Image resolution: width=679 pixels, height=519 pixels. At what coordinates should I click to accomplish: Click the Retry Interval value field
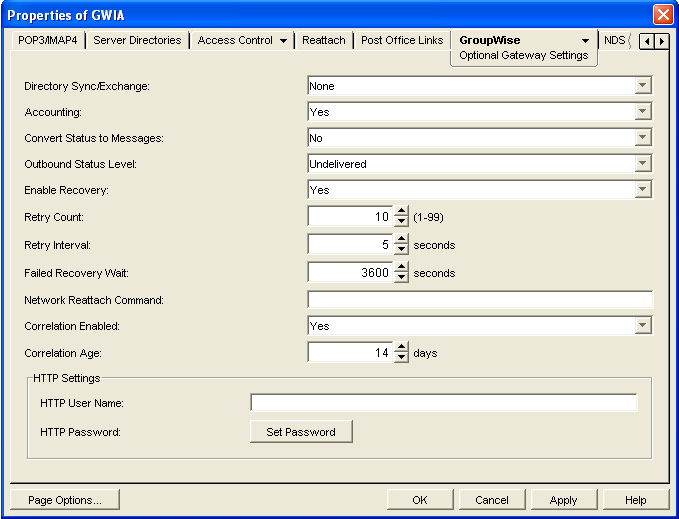(350, 244)
